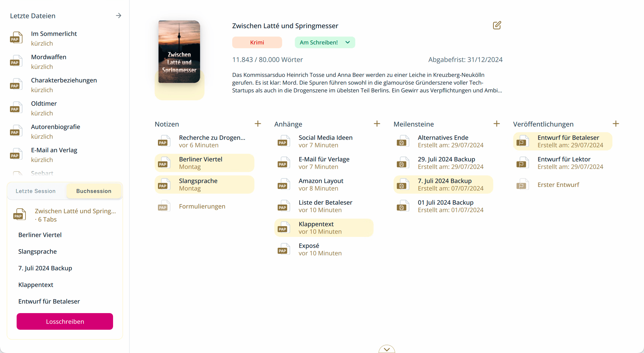
Task: Click the save icon of 01 Juli 2024 Backup
Action: click(403, 206)
